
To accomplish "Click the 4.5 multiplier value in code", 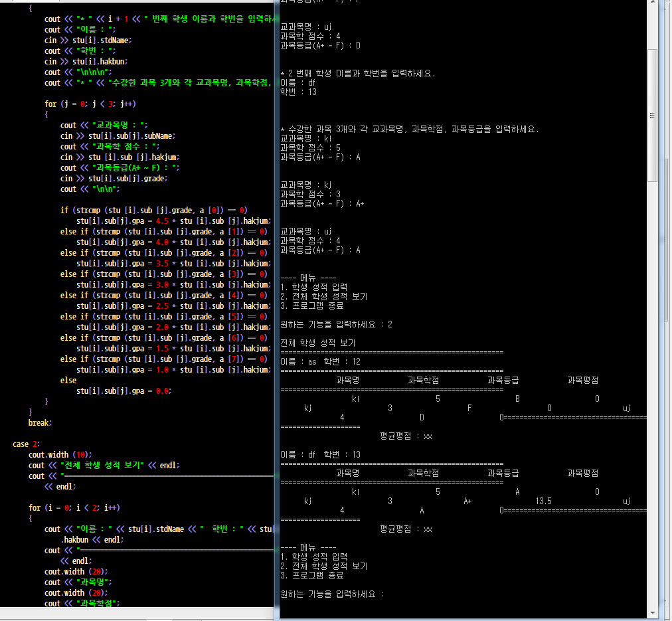I will [x=161, y=221].
